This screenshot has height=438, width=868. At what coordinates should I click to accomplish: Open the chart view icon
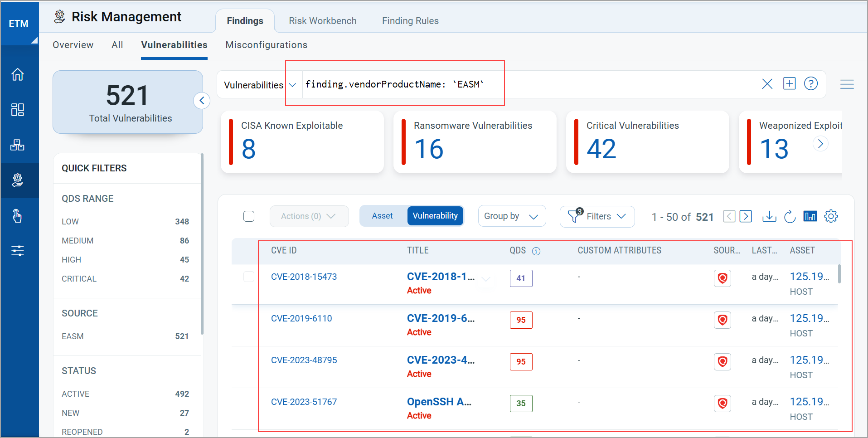pyautogui.click(x=810, y=216)
